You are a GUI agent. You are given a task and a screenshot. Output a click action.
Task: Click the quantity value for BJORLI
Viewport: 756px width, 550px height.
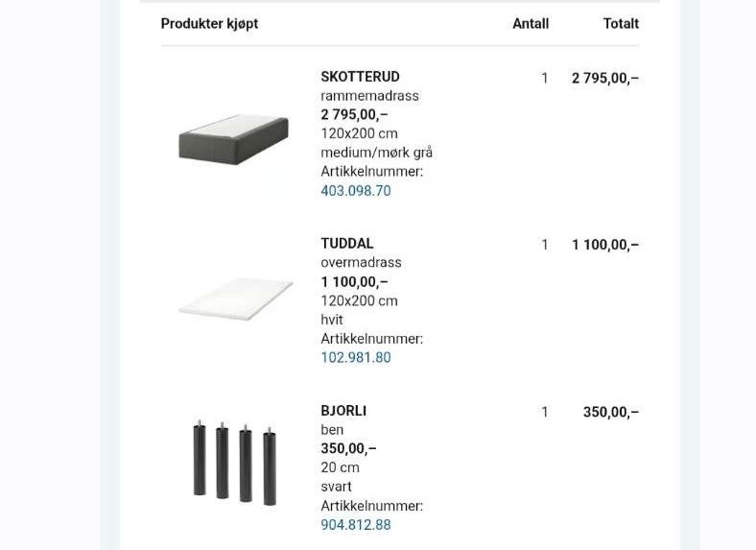[x=545, y=412]
